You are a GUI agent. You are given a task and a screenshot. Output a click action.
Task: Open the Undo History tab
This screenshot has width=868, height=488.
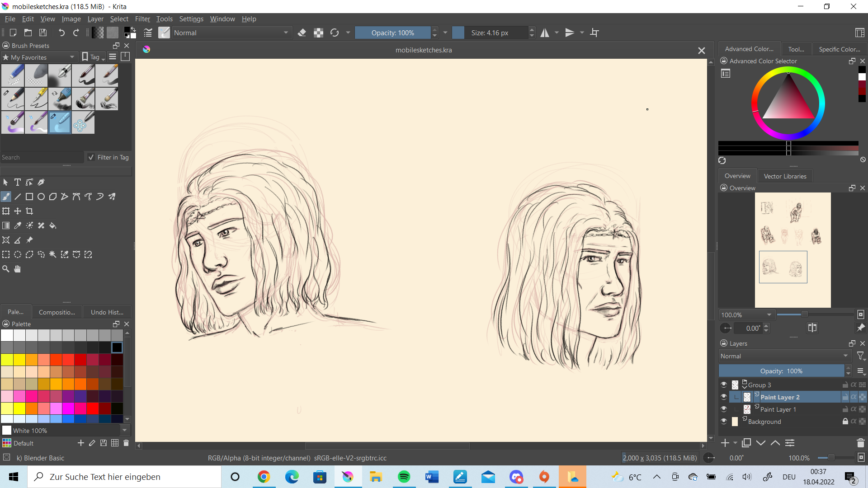[107, 312]
